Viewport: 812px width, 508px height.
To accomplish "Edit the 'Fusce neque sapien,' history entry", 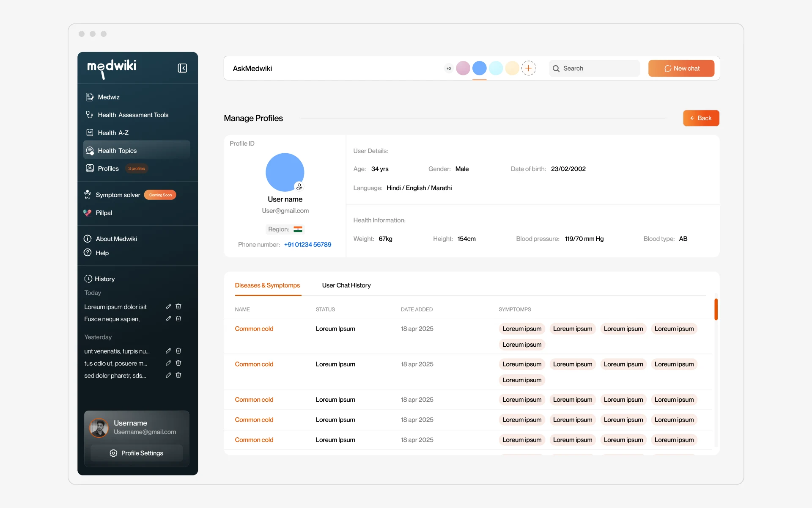I will click(x=168, y=319).
